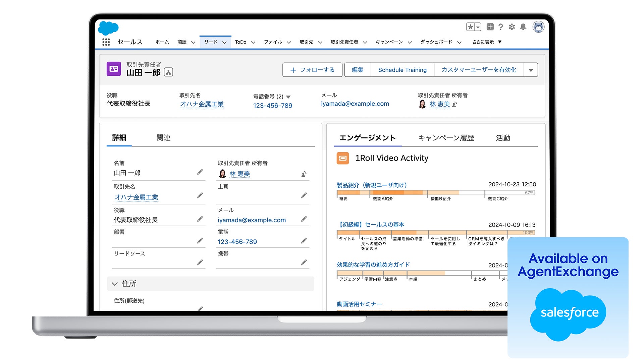Edit the 上司 field pencil icon
Viewport: 644px width, 362px height.
pos(304,195)
